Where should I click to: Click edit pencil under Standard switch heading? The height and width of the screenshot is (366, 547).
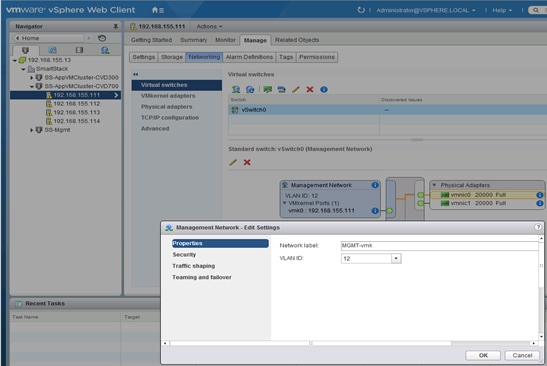point(233,162)
